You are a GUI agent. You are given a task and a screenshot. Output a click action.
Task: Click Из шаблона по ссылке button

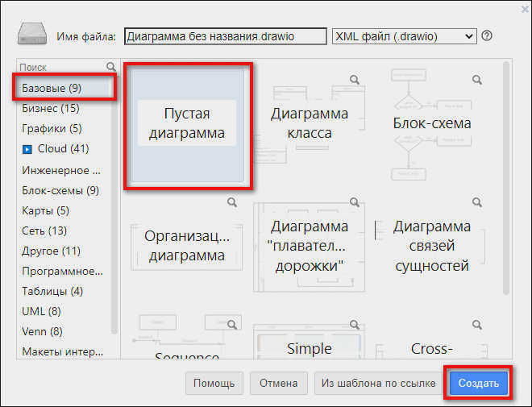coord(379,384)
